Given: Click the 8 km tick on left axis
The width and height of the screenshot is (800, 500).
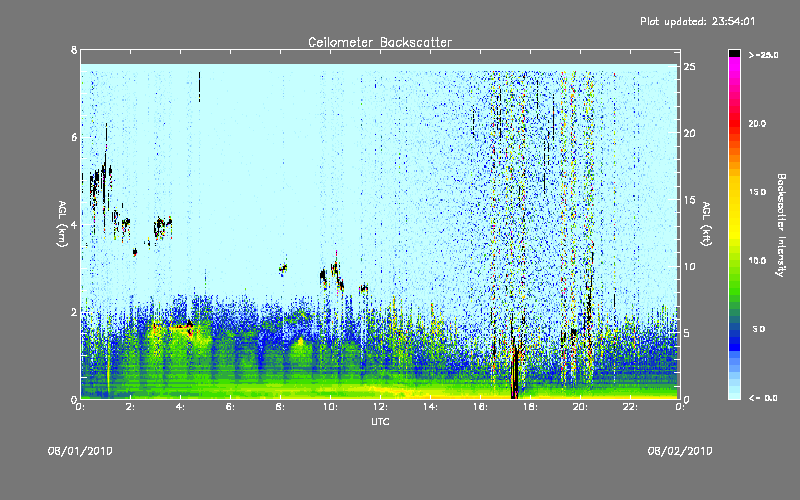Looking at the screenshot, I should pyautogui.click(x=74, y=50).
